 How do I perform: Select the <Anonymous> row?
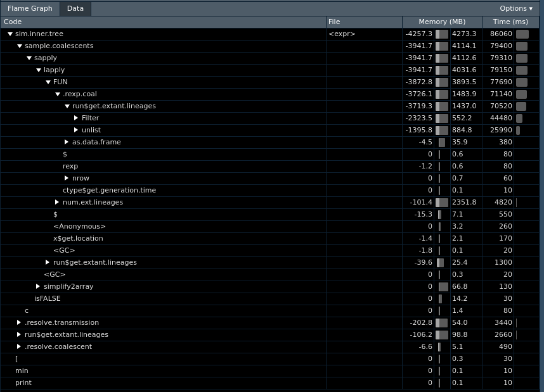pyautogui.click(x=270, y=226)
